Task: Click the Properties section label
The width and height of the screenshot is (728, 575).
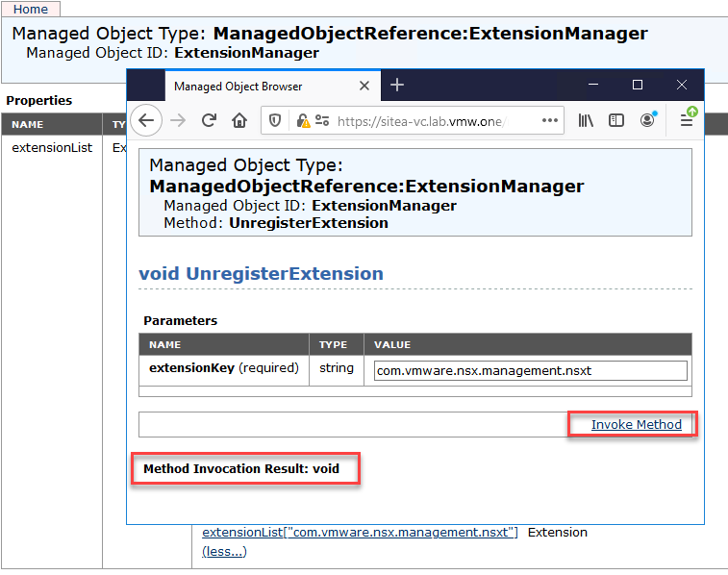Action: pyautogui.click(x=39, y=101)
